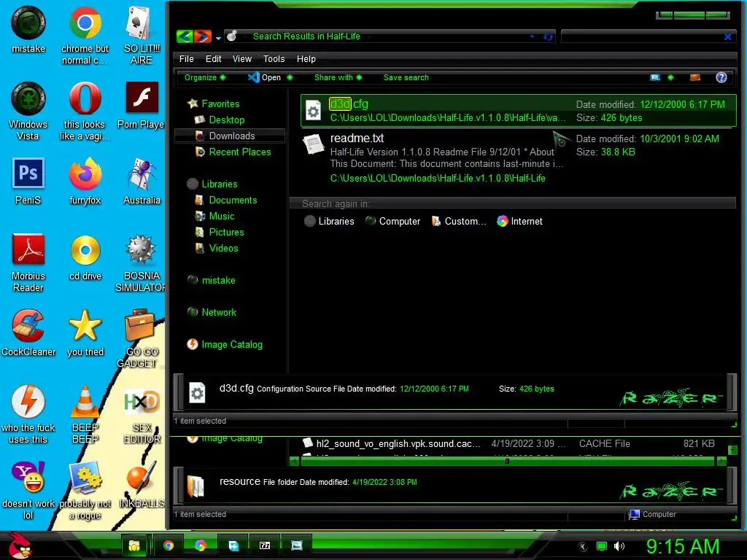Image resolution: width=747 pixels, height=560 pixels.
Task: Toggle the preview pane icon
Action: click(695, 77)
